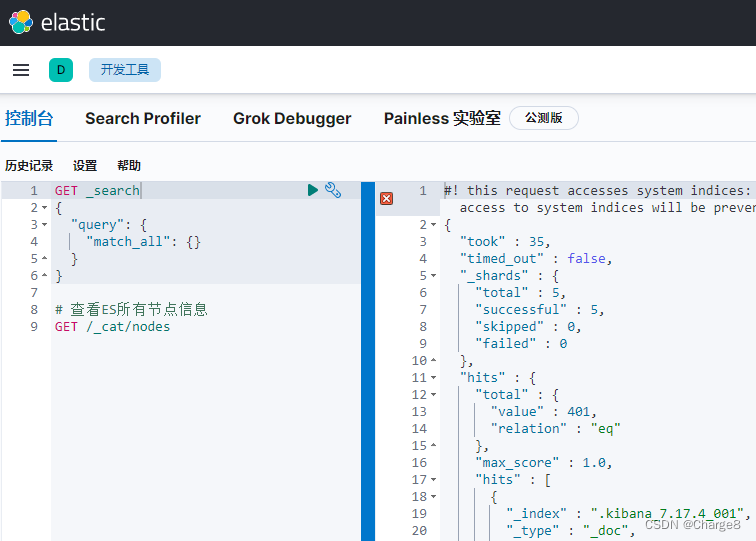Click the "took" : 35 response line
The width and height of the screenshot is (756, 541).
(505, 242)
